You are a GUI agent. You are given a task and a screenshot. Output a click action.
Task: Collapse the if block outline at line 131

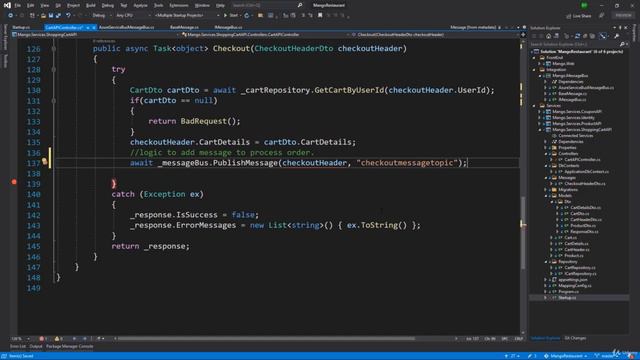point(53,100)
